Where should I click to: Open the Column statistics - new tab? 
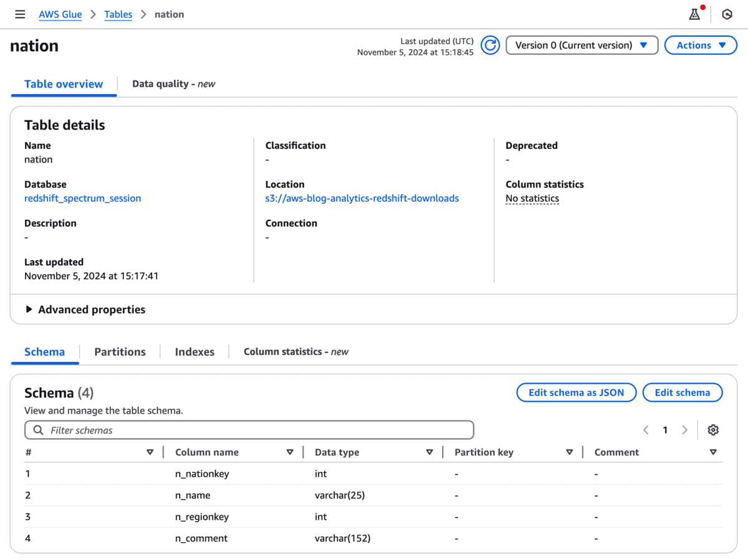tap(296, 352)
